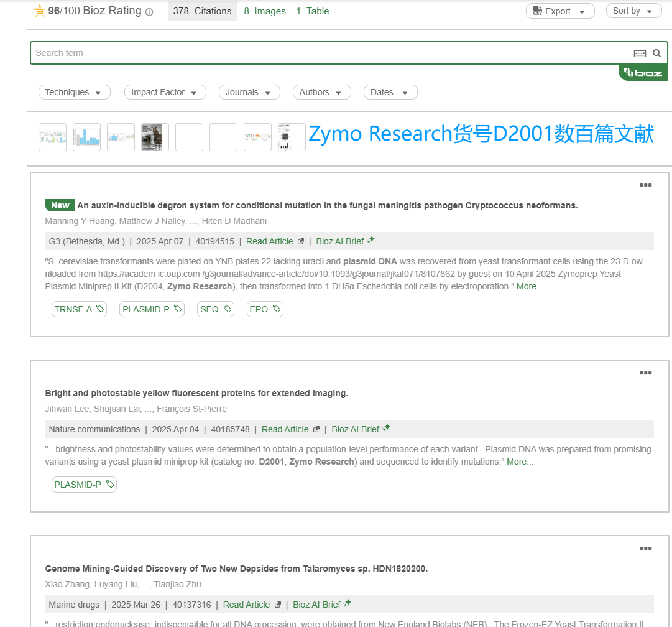Click the SEQ technique tag
The width and height of the screenshot is (672, 627).
[x=216, y=309]
